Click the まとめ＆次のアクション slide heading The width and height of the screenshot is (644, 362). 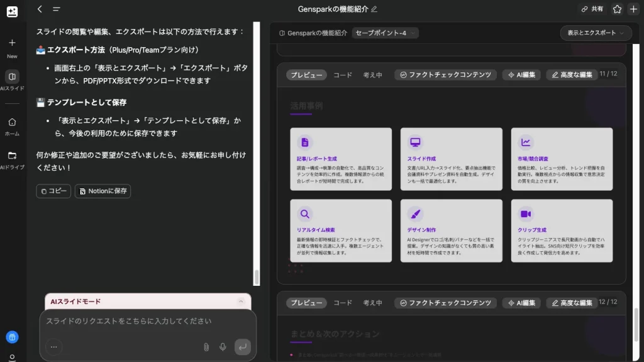click(335, 334)
